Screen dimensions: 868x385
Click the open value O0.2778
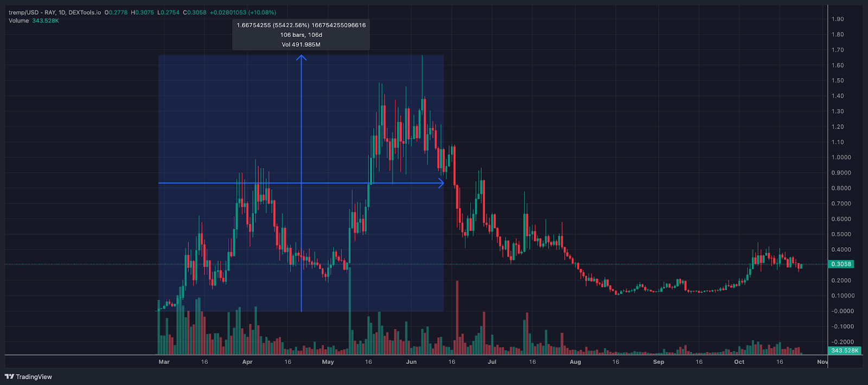pos(116,12)
